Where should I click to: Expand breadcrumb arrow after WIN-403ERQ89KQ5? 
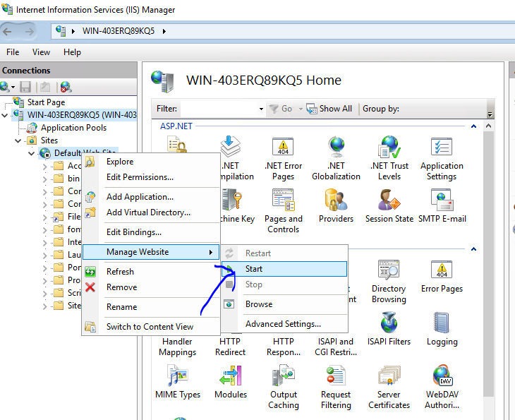point(164,31)
